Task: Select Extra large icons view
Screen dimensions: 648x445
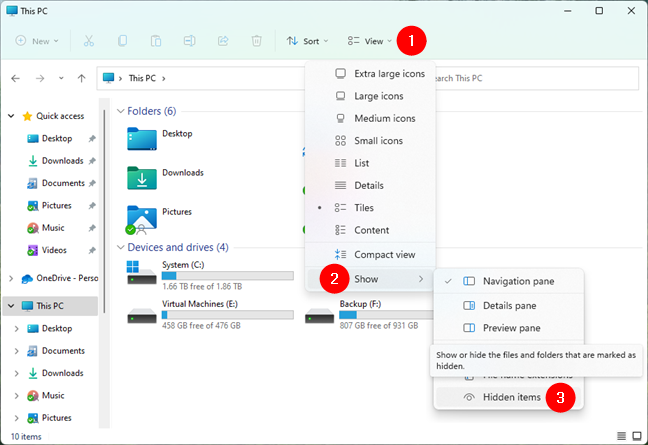Action: tap(370, 74)
